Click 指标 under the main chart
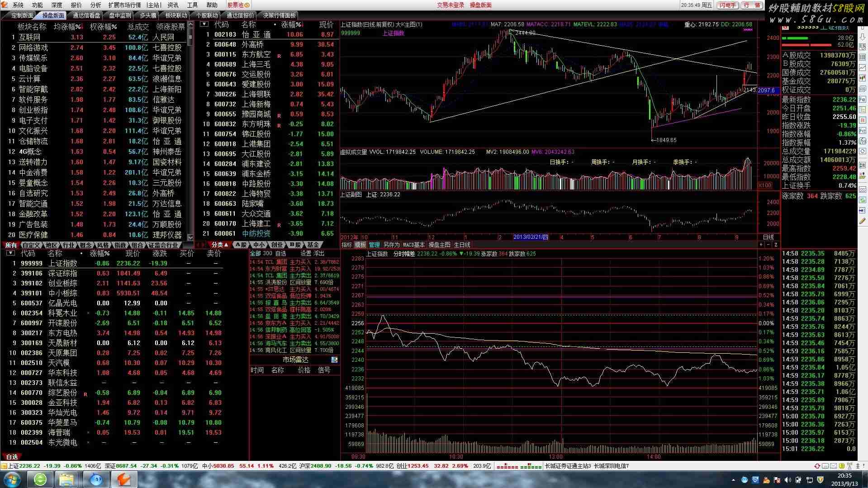868x488 pixels. point(346,245)
